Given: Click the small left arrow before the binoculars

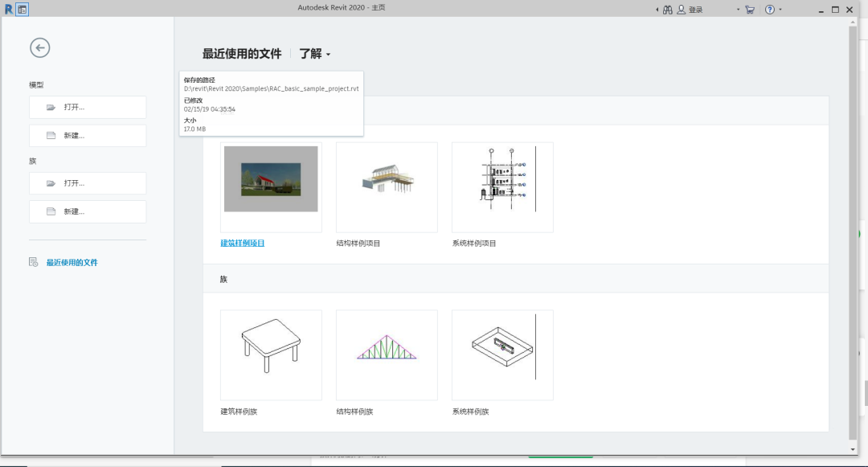Looking at the screenshot, I should pos(657,10).
